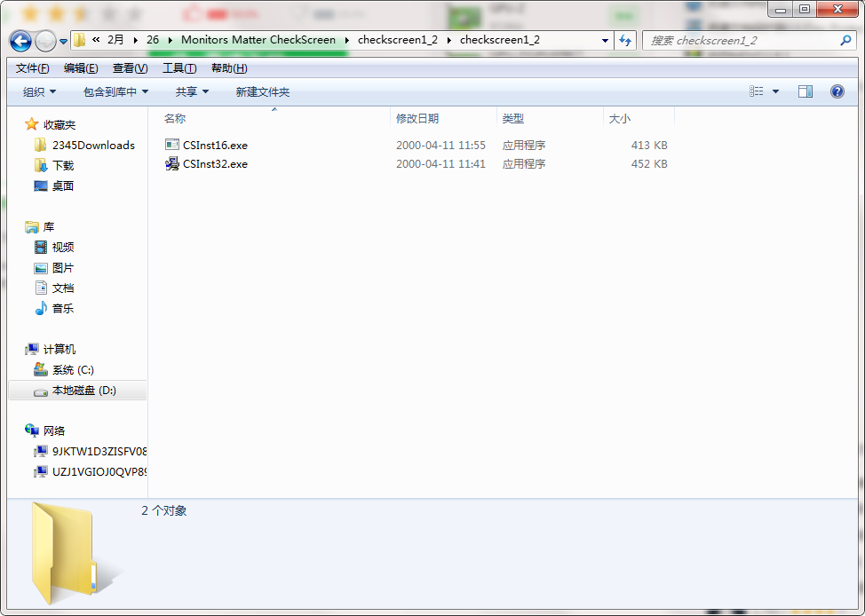Click the music note icon for 音乐
Viewport: 865px width, 616px height.
pyautogui.click(x=41, y=308)
